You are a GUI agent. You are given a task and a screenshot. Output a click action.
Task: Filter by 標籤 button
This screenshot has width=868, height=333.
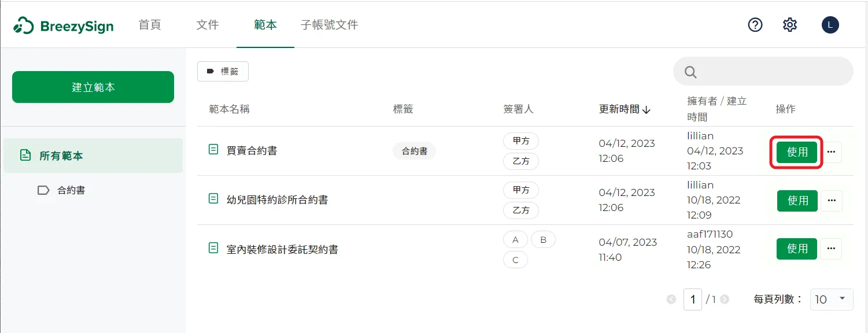tap(223, 72)
